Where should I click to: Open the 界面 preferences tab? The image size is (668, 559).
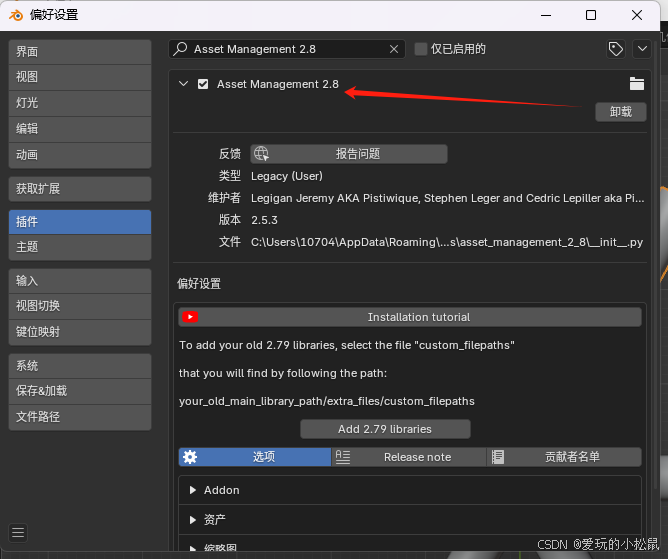pyautogui.click(x=80, y=52)
